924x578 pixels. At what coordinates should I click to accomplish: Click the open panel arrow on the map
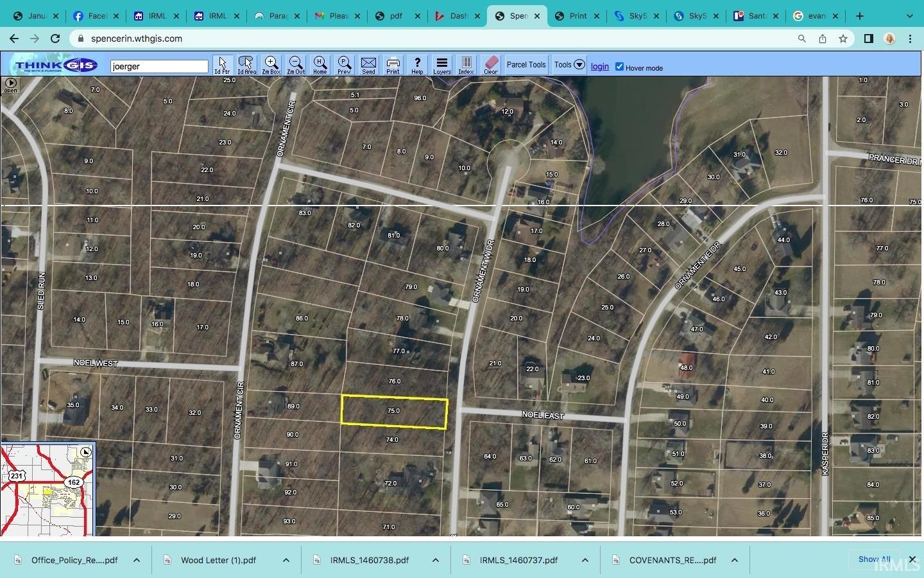click(x=10, y=85)
